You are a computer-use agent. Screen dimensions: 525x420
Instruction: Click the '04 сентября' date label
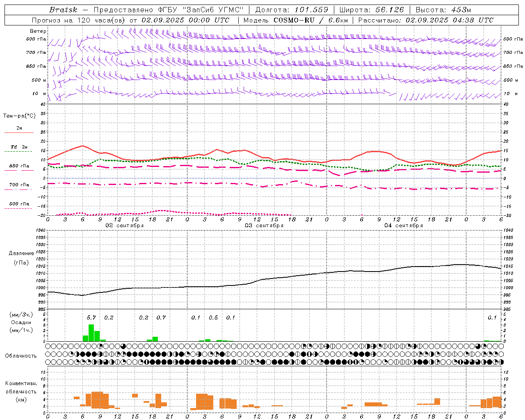click(x=404, y=225)
